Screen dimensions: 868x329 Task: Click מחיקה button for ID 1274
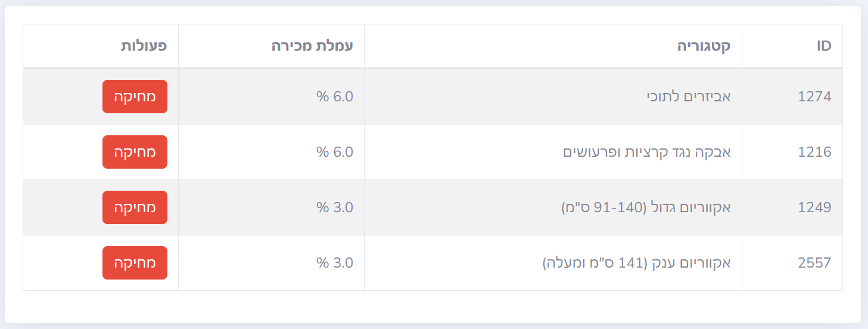[135, 97]
